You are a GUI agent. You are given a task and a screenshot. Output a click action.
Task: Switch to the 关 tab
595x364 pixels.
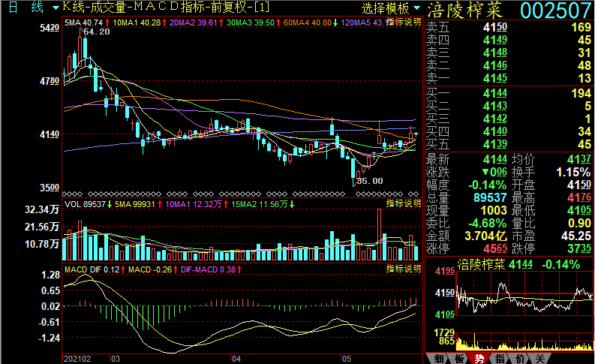(540, 358)
